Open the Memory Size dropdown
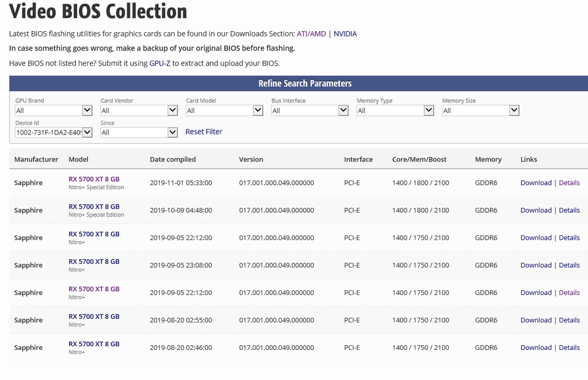The width and height of the screenshot is (588, 380). pyautogui.click(x=481, y=110)
